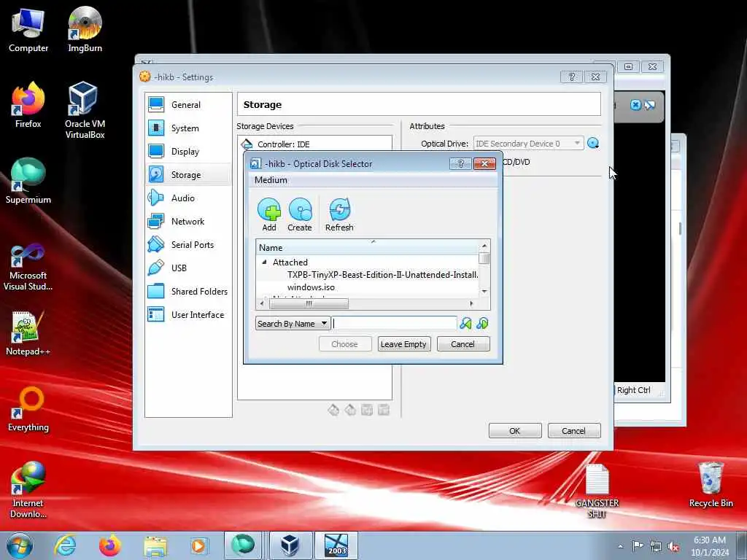Open System settings category
The height and width of the screenshot is (560, 747).
coord(188,128)
